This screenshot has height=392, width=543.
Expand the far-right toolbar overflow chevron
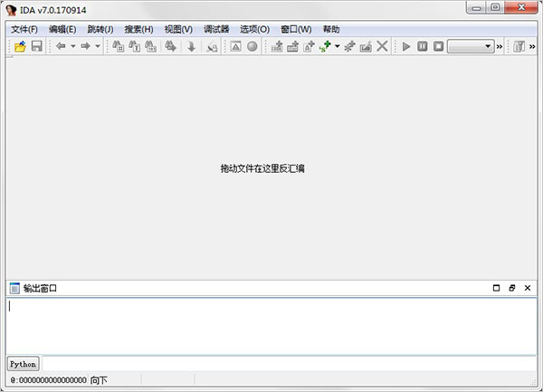point(532,46)
